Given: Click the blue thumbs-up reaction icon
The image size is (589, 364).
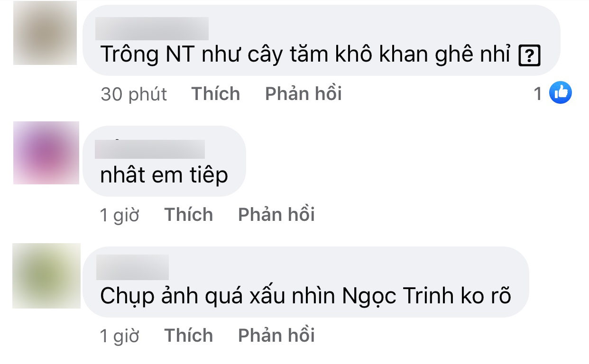Looking at the screenshot, I should 560,92.
